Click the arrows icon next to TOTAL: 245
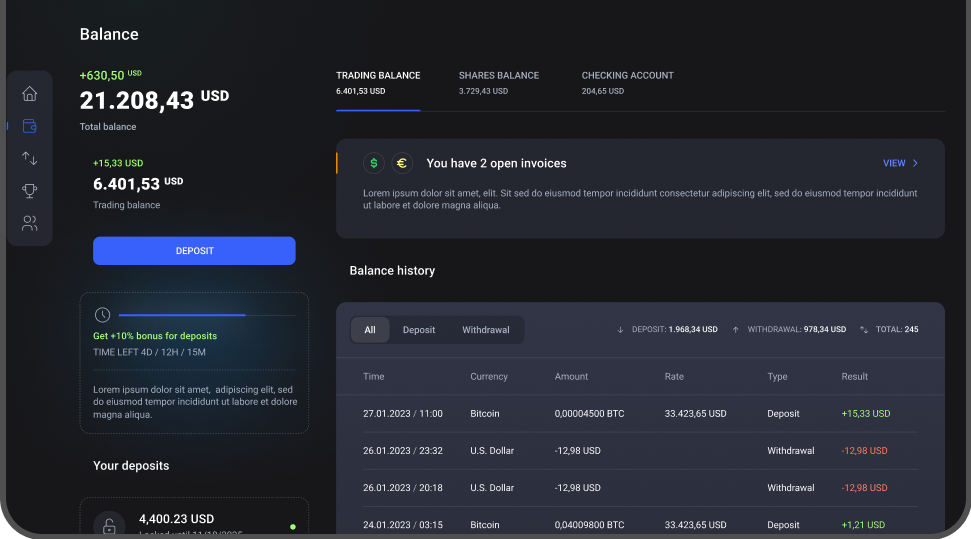 [x=864, y=330]
